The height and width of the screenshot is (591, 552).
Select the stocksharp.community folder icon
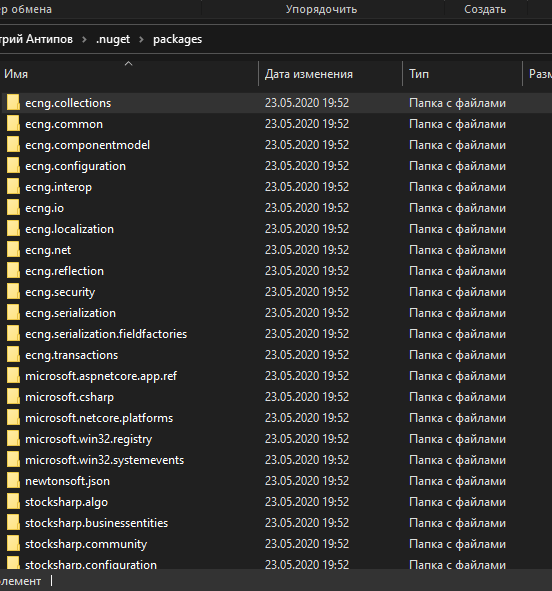[13, 544]
